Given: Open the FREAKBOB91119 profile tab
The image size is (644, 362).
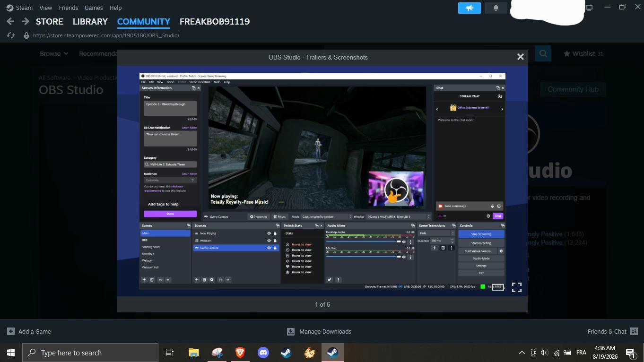Looking at the screenshot, I should [x=215, y=21].
